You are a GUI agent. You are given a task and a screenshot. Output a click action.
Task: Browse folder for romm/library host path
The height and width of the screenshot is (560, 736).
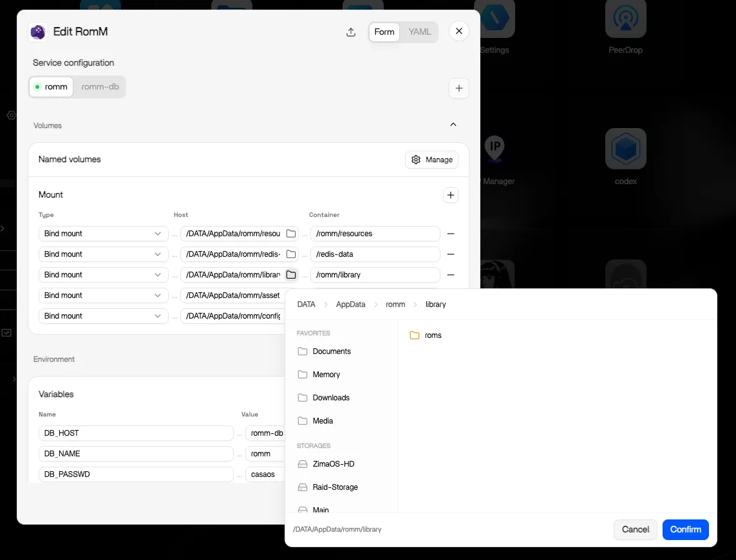pos(291,275)
